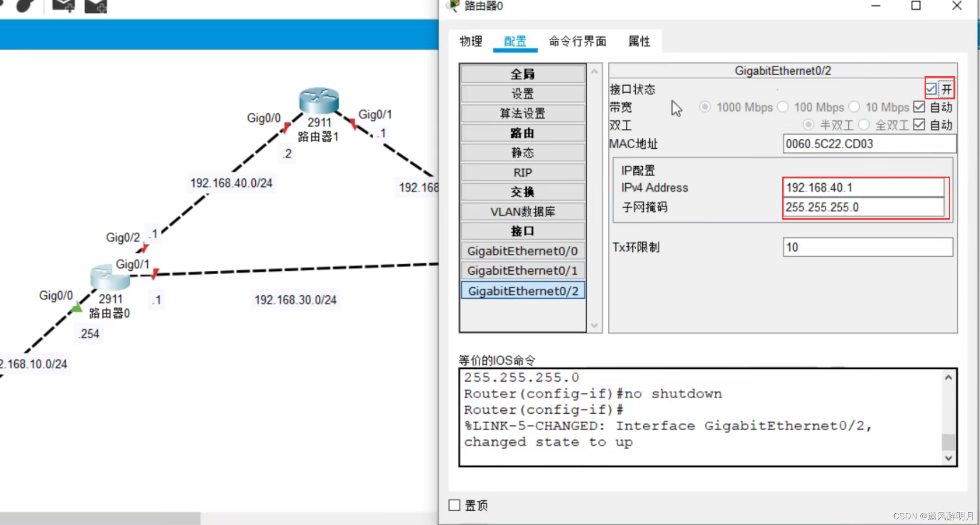Open the 属性 tab
Image resolution: width=980 pixels, height=525 pixels.
pyautogui.click(x=639, y=41)
